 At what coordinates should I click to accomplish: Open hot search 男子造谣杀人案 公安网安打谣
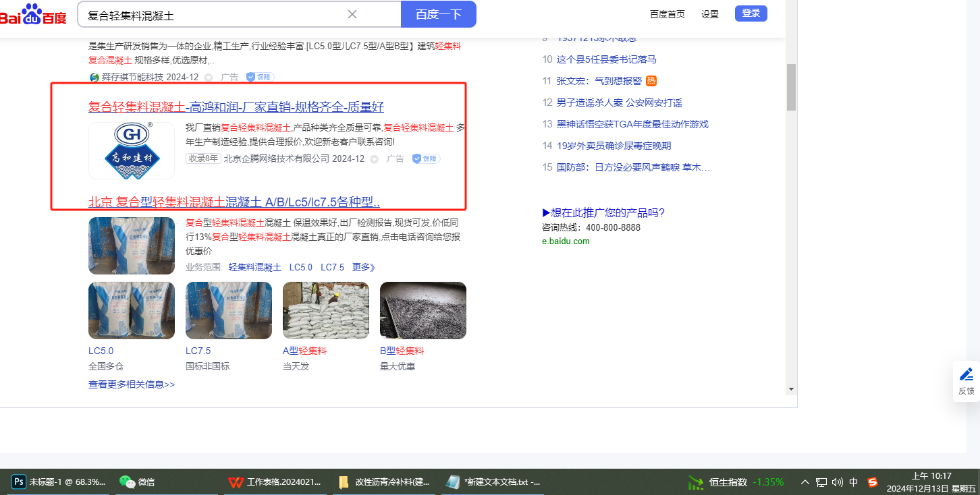[x=620, y=103]
